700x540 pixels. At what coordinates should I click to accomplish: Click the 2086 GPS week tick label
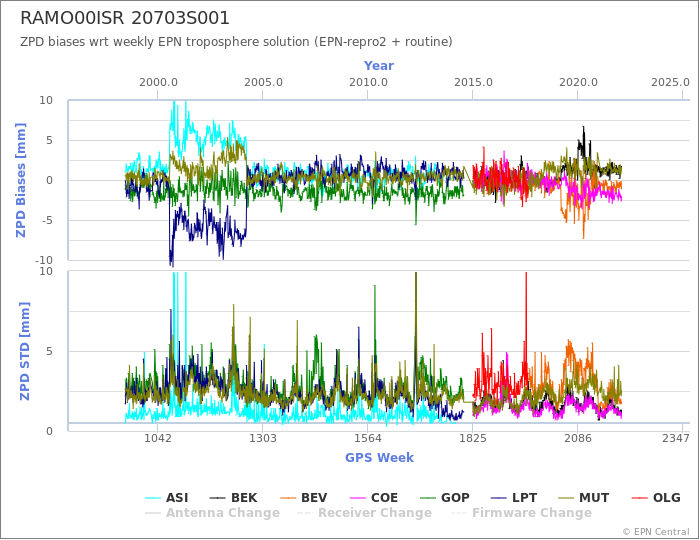(578, 438)
